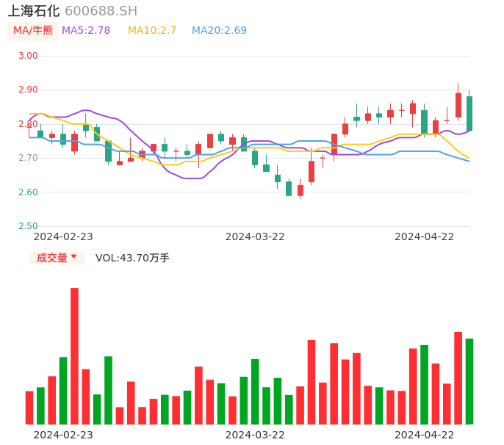Select the MA/牛熊 indicator button
The width and height of the screenshot is (504, 445).
point(33,31)
